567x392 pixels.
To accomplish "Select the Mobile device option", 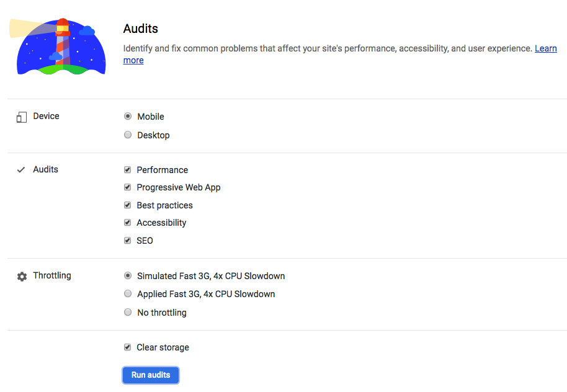I will point(128,116).
